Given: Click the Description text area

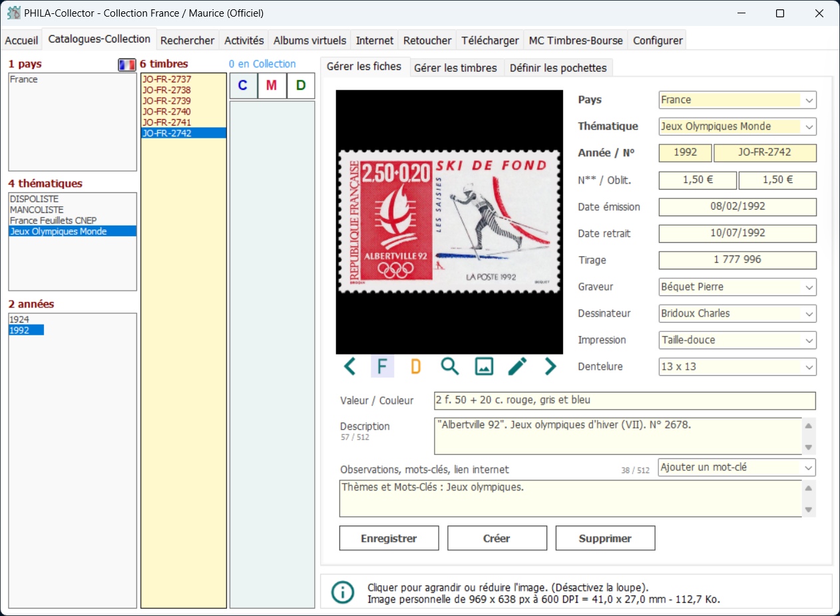Looking at the screenshot, I should point(618,436).
